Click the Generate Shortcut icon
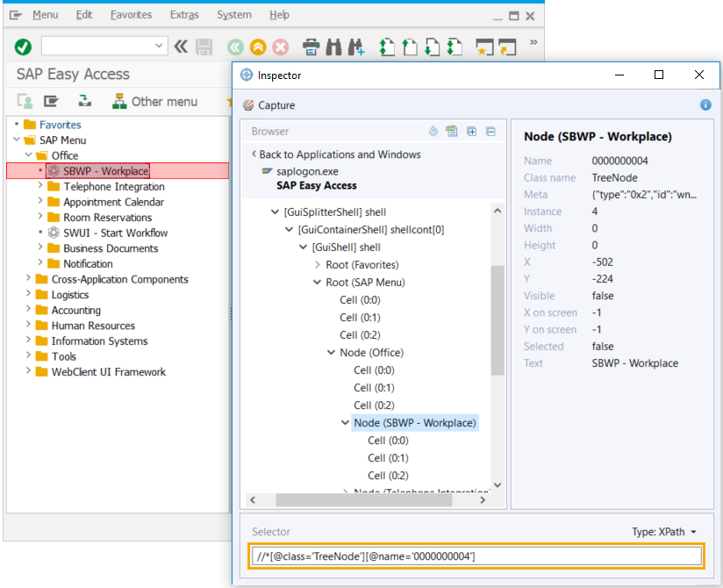This screenshot has width=723, height=588. 507,47
